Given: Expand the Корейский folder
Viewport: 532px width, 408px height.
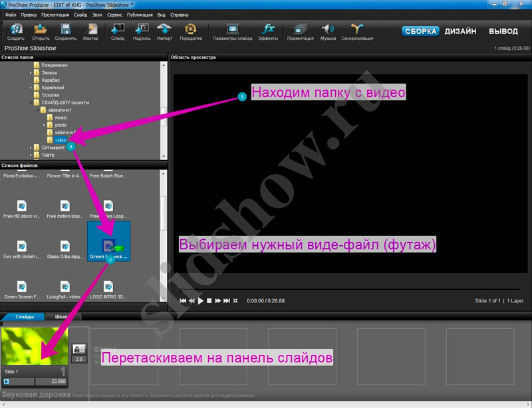Looking at the screenshot, I should click(x=31, y=88).
